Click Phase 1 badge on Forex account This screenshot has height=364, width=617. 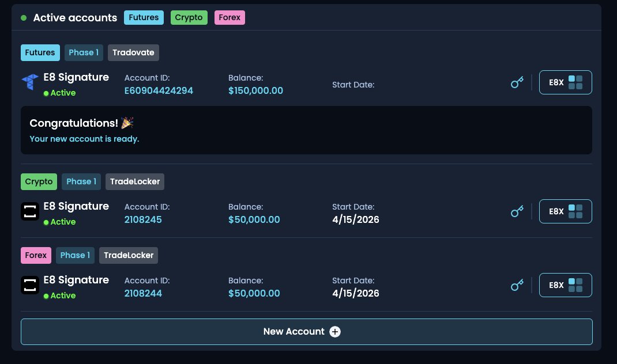click(75, 256)
